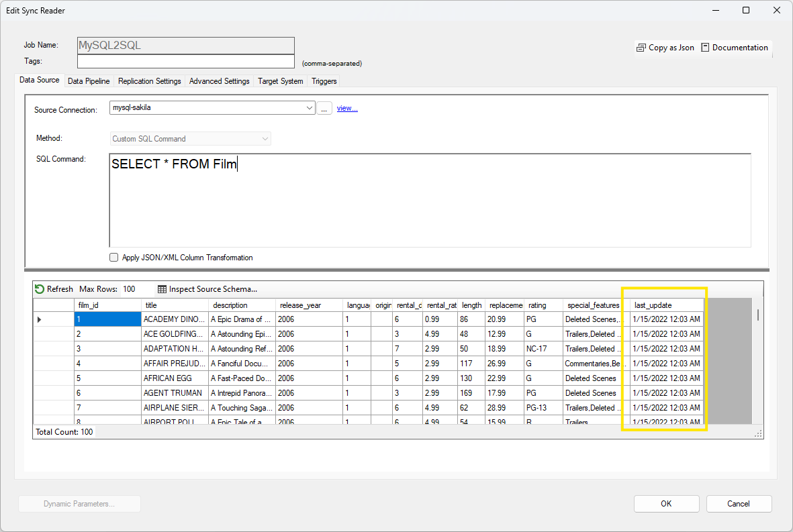Click the Documentation page icon
793x532 pixels.
pyautogui.click(x=705, y=48)
